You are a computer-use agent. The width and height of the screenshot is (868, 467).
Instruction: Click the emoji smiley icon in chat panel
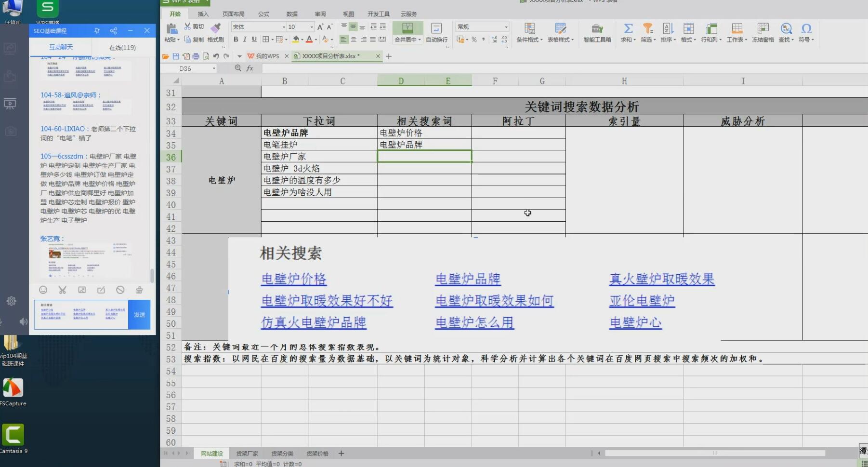[x=43, y=290]
